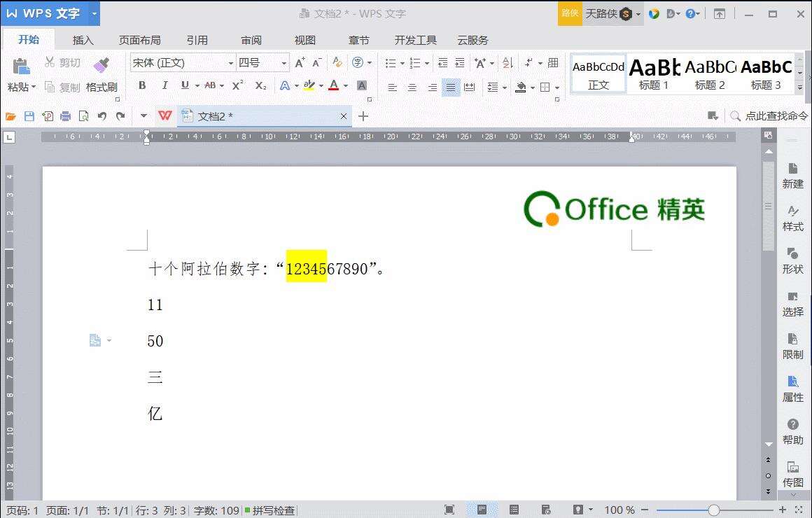Switch to the 开发工具 tab
Viewport: 812px width, 518px height.
(415, 40)
